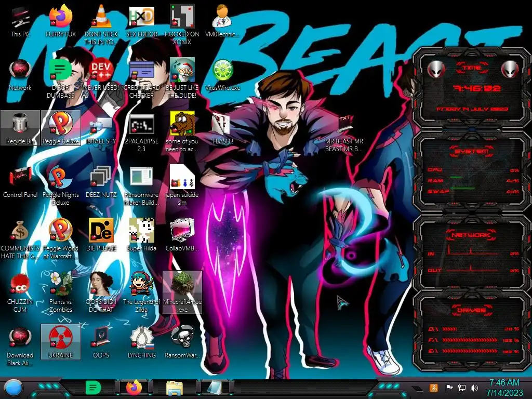532x399 pixels.
Task: Launch Plants vs Zombies
Action: click(x=61, y=292)
